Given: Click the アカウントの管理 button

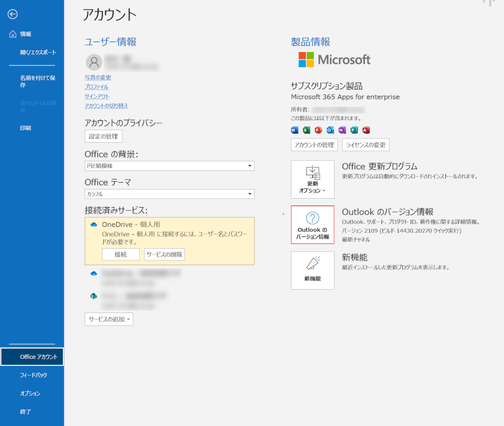Looking at the screenshot, I should (x=314, y=145).
